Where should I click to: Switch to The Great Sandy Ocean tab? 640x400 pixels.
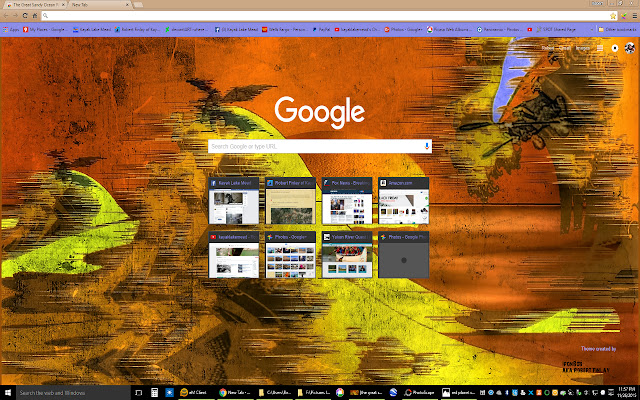coord(33,4)
